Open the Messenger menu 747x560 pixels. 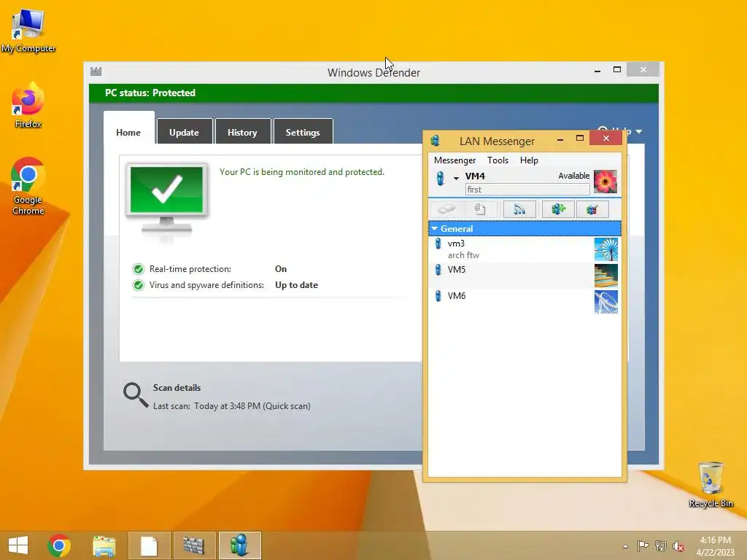click(454, 160)
